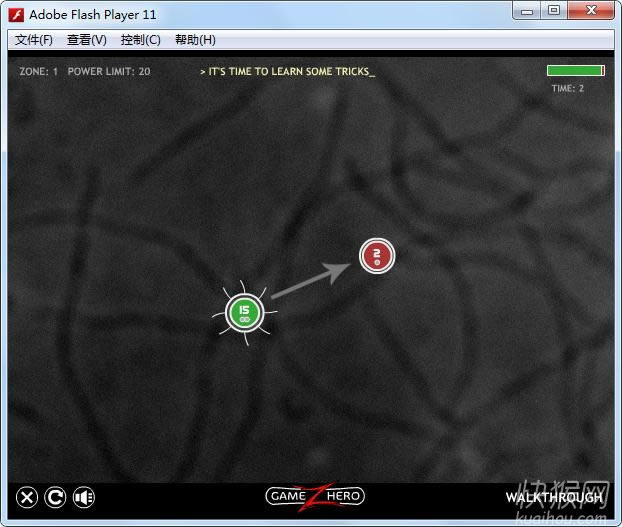Click the red enemy cell labeled 2
The image size is (622, 527).
click(x=377, y=256)
